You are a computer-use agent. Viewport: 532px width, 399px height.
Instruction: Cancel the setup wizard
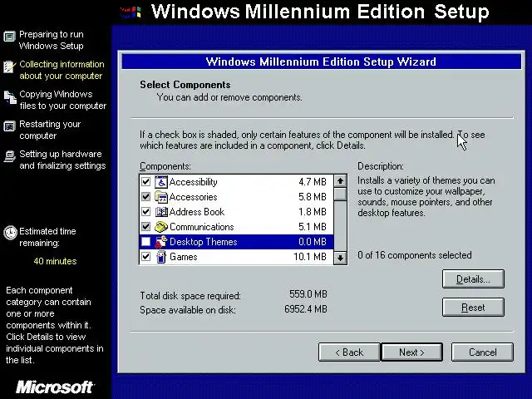point(482,352)
